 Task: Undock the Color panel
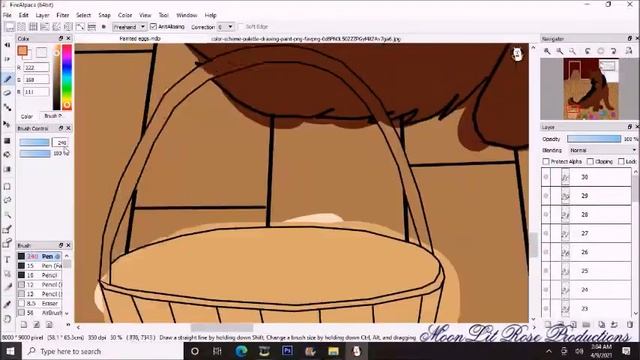(60, 38)
